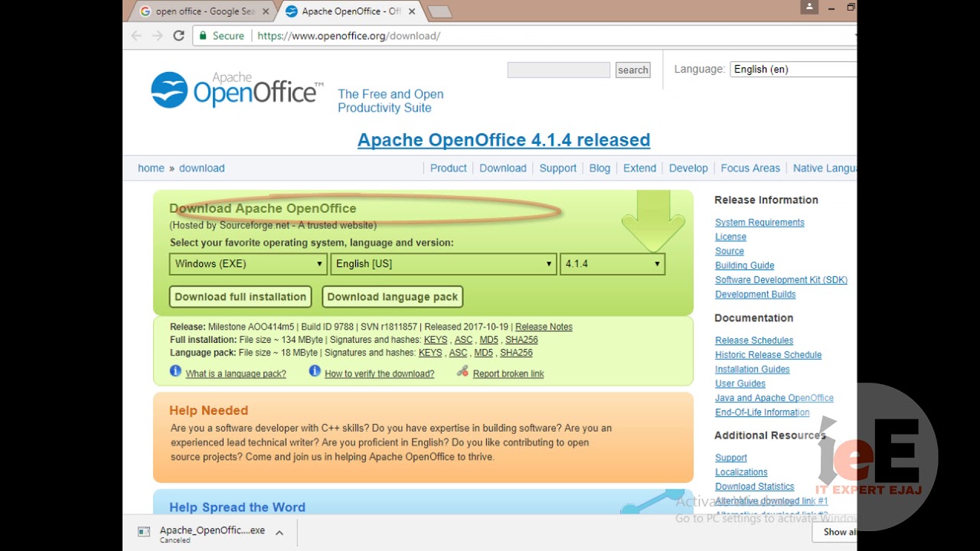Open Apache OpenOffice 4.1.4 released headline
The image size is (980, 551).
pos(504,140)
